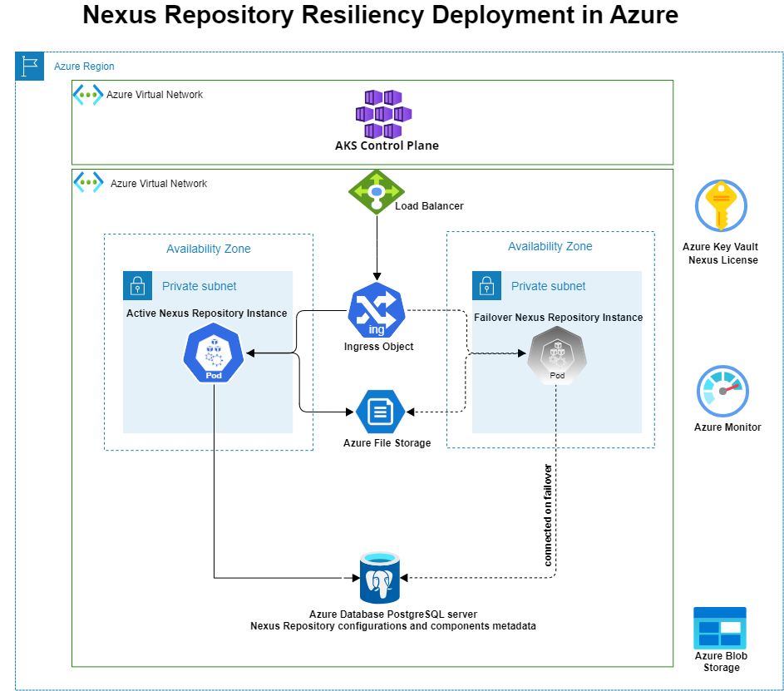Click 'Availability Zone' label above failover instance
The height and width of the screenshot is (691, 784).
(550, 246)
